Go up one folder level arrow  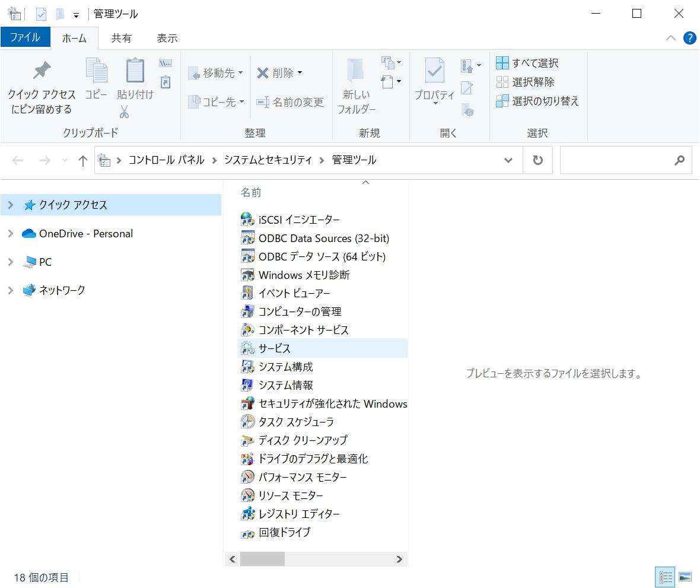pos(82,160)
